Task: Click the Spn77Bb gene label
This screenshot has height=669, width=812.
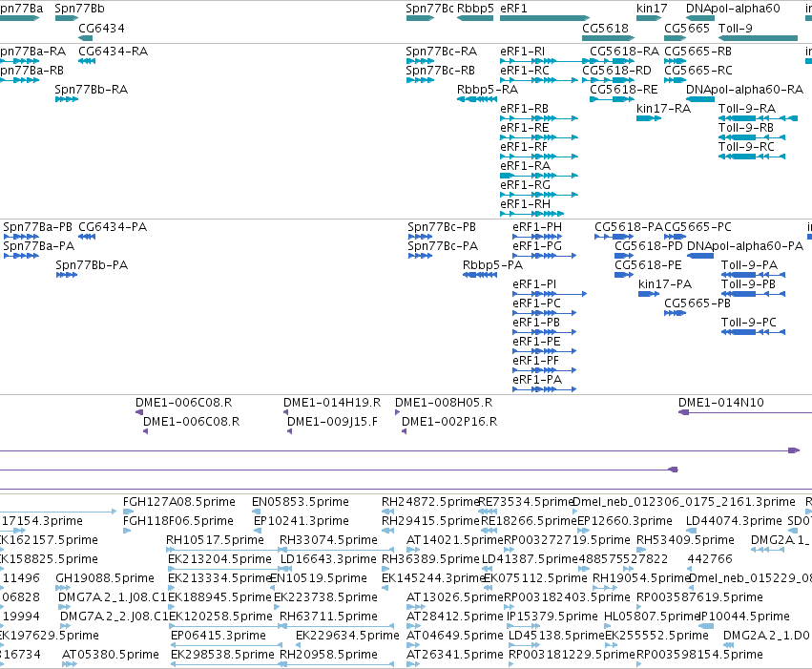Action: 79,9
